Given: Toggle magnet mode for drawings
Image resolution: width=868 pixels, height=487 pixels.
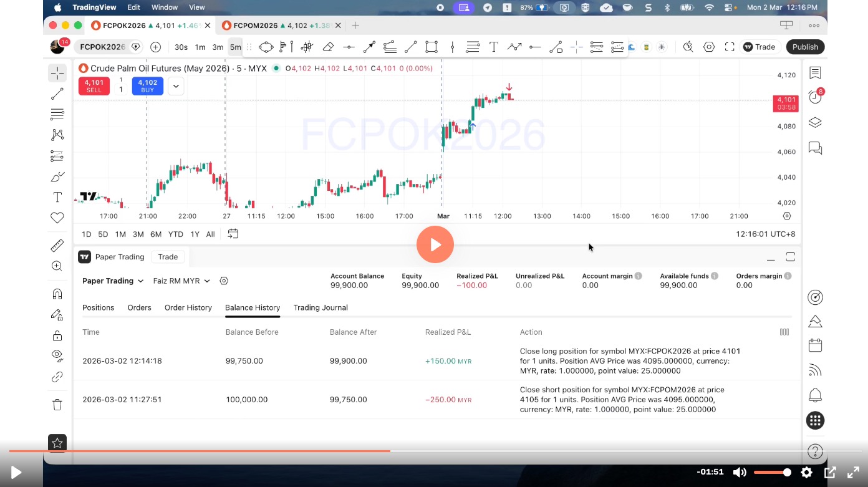Looking at the screenshot, I should pyautogui.click(x=57, y=294).
